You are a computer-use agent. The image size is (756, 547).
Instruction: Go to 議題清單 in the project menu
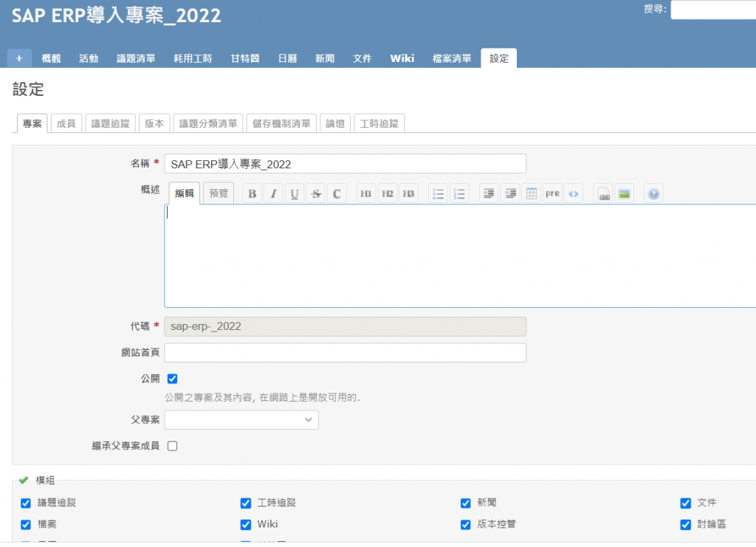(x=136, y=58)
